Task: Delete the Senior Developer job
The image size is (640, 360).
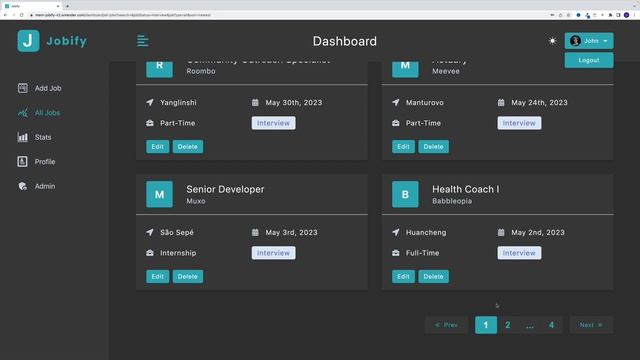Action: (188, 276)
